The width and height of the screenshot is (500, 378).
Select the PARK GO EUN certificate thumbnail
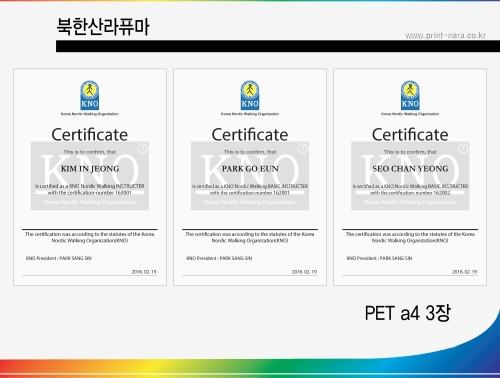coord(250,177)
